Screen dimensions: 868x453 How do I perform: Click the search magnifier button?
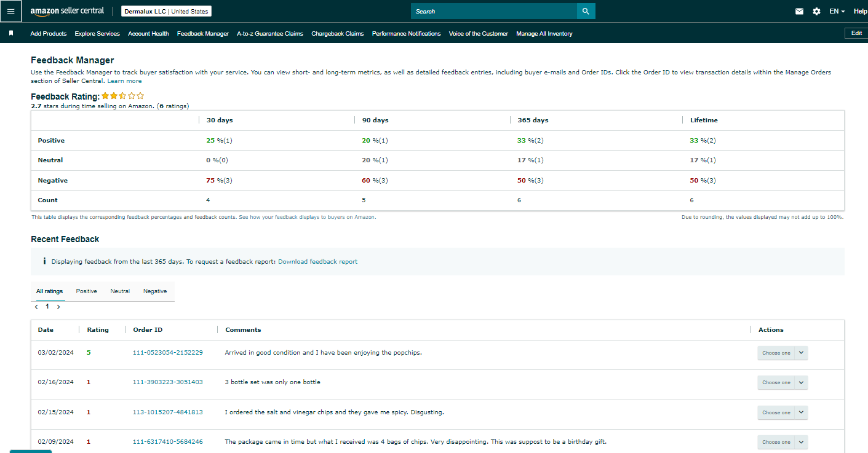click(586, 11)
